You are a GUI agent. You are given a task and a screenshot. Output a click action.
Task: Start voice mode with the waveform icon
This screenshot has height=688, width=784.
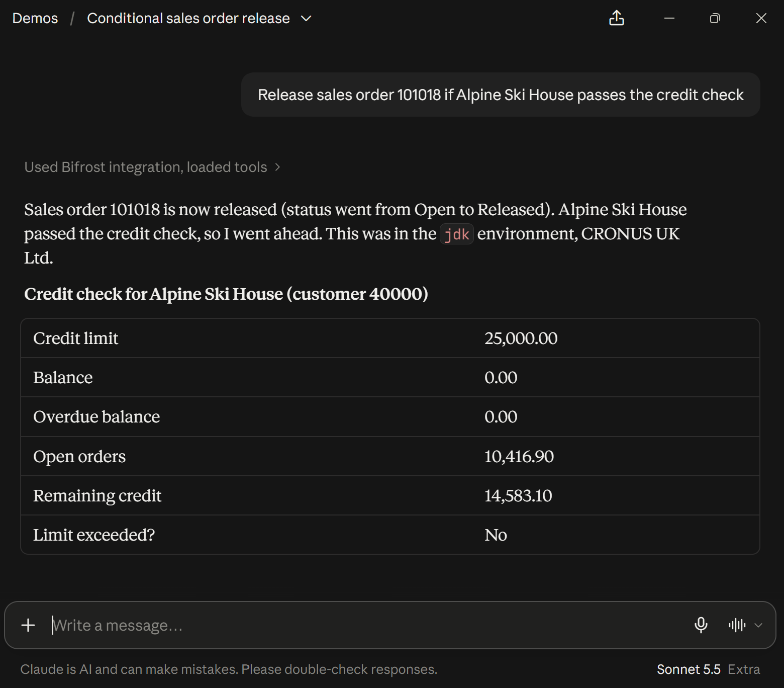[x=737, y=625]
